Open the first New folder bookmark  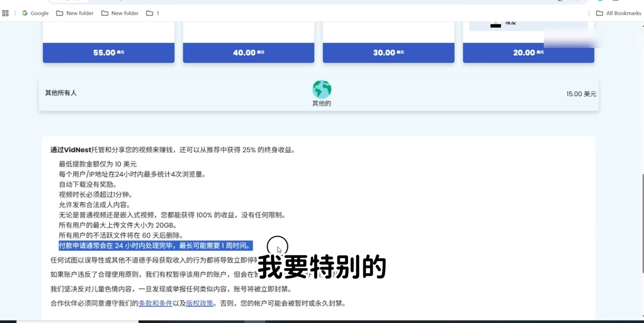point(74,13)
